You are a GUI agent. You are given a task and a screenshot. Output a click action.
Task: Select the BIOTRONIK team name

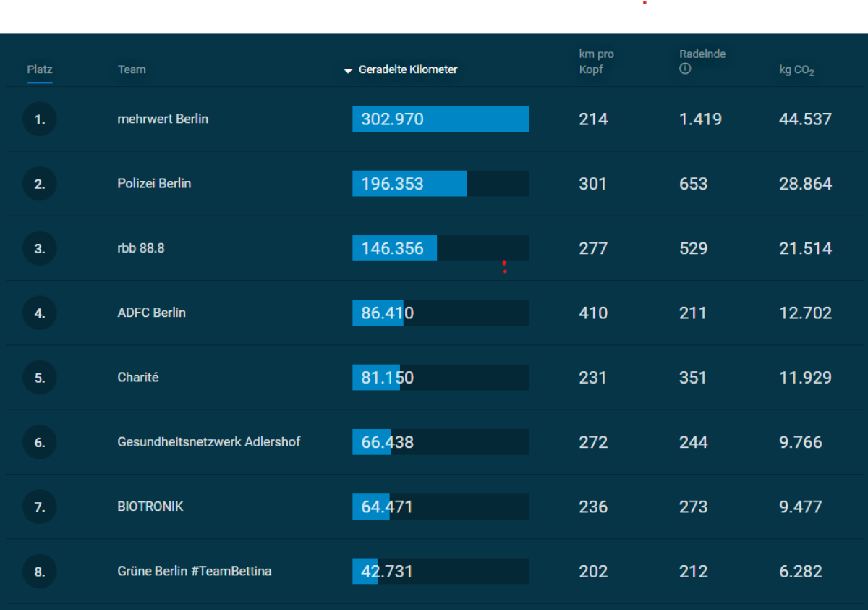click(150, 507)
